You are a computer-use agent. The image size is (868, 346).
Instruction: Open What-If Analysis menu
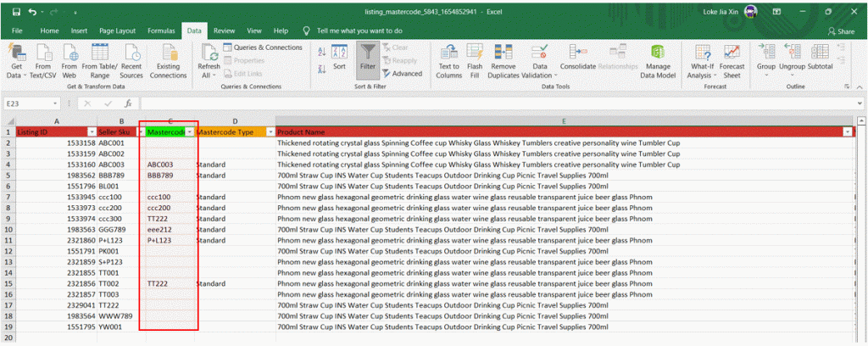click(x=703, y=61)
